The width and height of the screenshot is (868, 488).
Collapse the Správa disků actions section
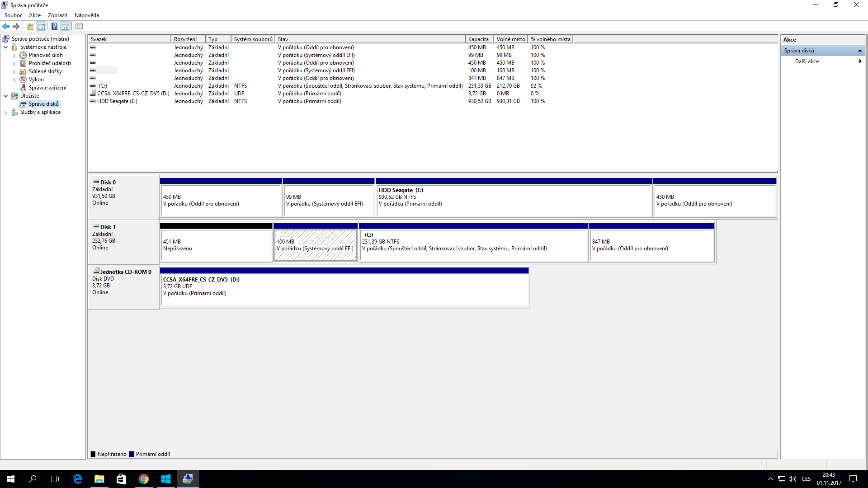860,51
